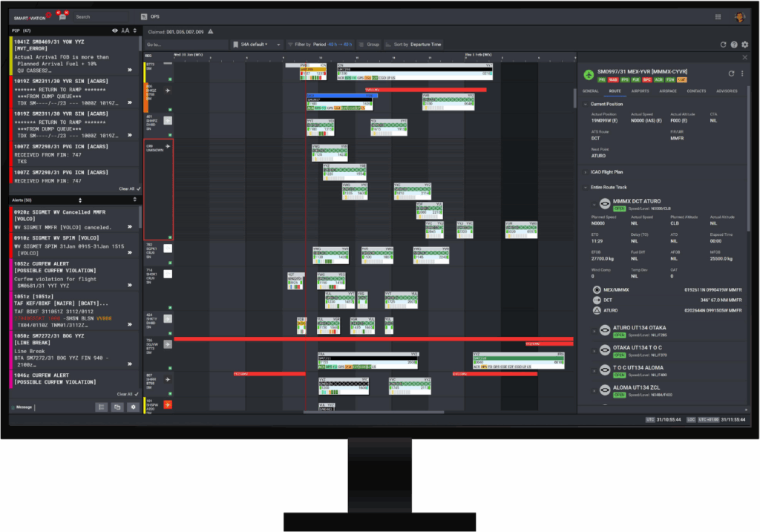This screenshot has height=532, width=760.
Task: Toggle Group option in the Gantt toolbar
Action: [x=370, y=45]
